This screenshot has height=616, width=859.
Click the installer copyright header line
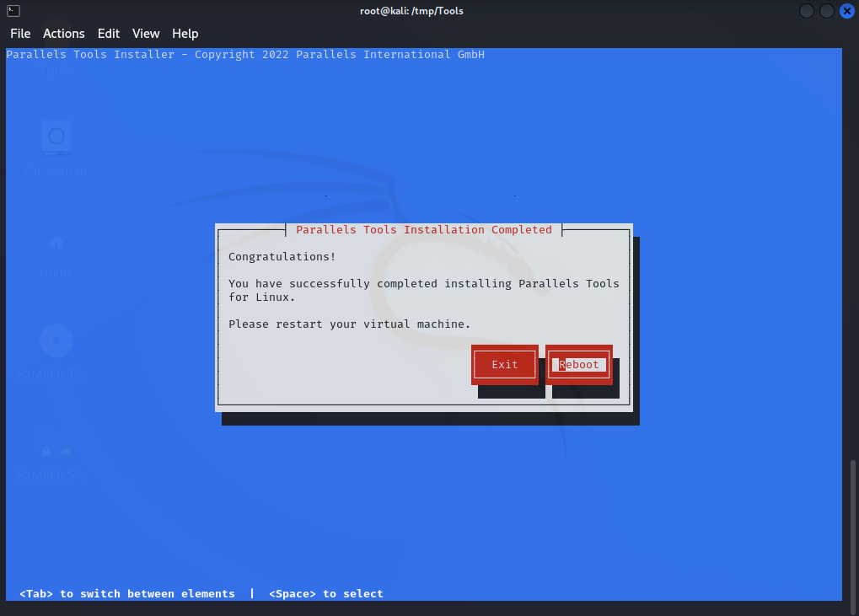pyautogui.click(x=245, y=55)
